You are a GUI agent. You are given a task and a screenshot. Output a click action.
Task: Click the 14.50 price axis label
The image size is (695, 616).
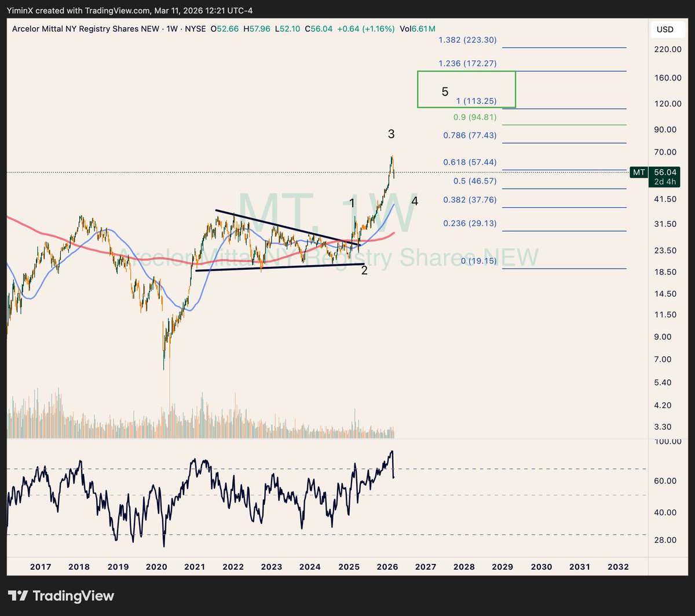click(665, 294)
